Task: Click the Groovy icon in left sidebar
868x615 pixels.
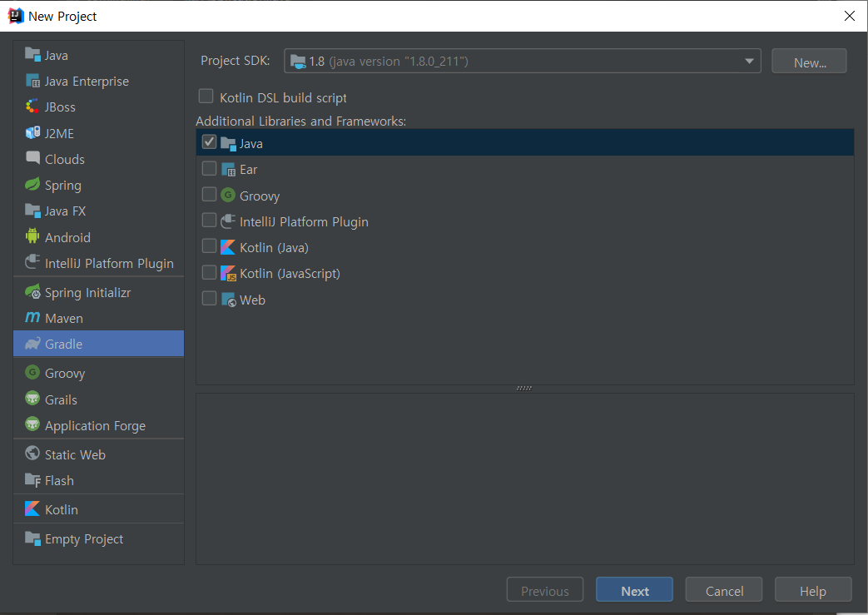Action: [32, 372]
